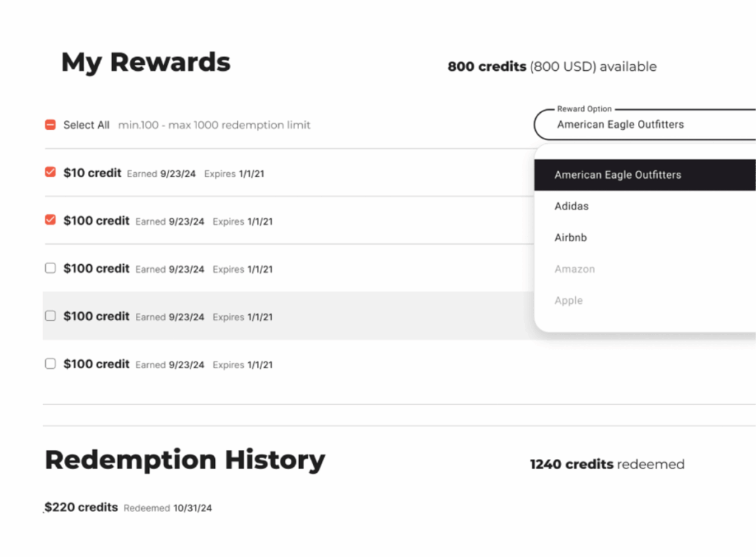Uncheck the $10 credit checkbox

[50, 172]
